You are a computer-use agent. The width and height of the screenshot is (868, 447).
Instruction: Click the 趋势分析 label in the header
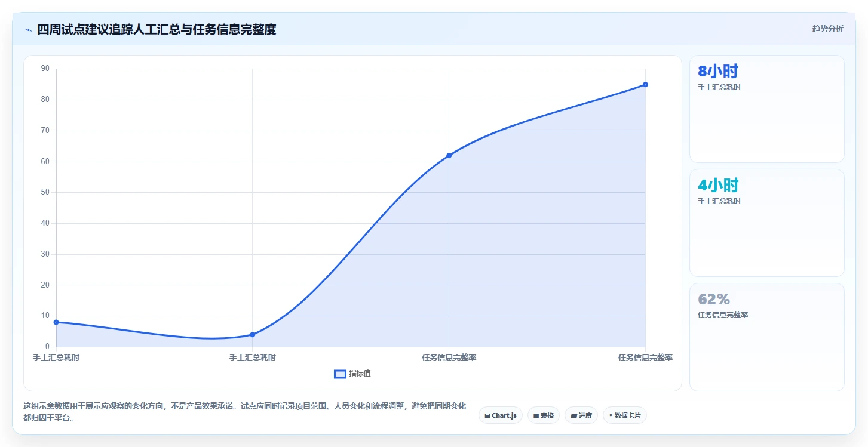(x=827, y=29)
